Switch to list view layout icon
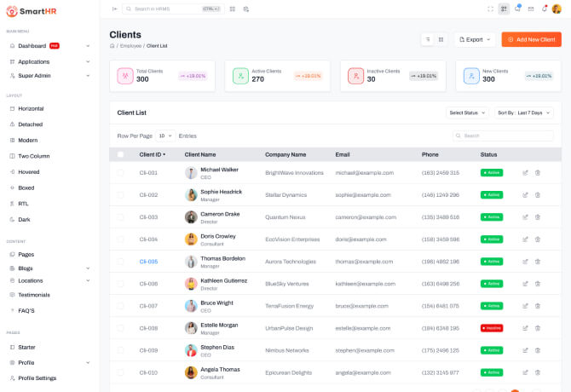This screenshot has width=571, height=392. pos(427,39)
